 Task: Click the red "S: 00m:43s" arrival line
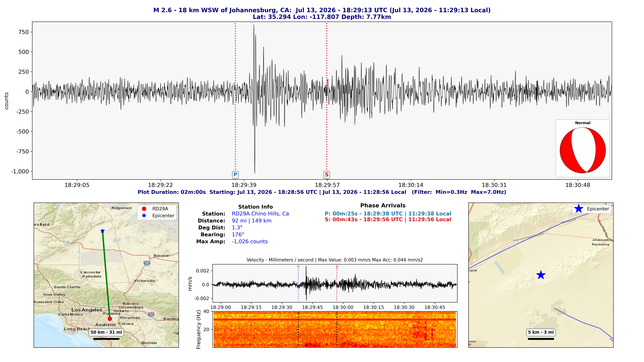(x=388, y=220)
